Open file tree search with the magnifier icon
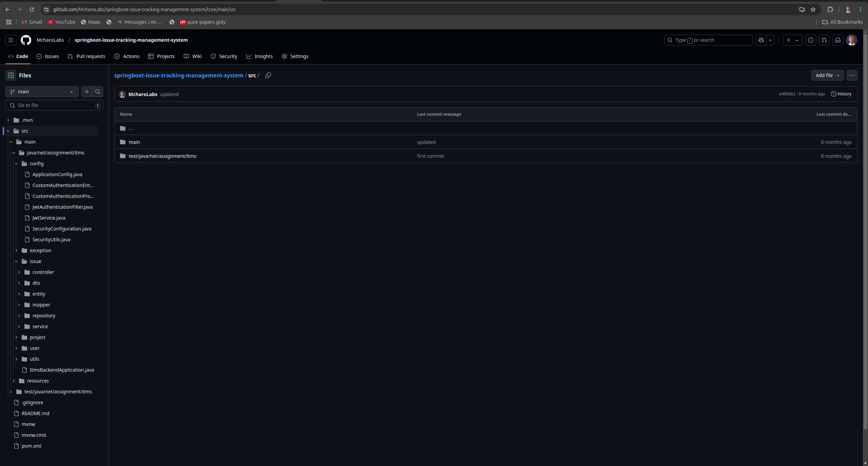The height and width of the screenshot is (466, 868). (x=97, y=92)
